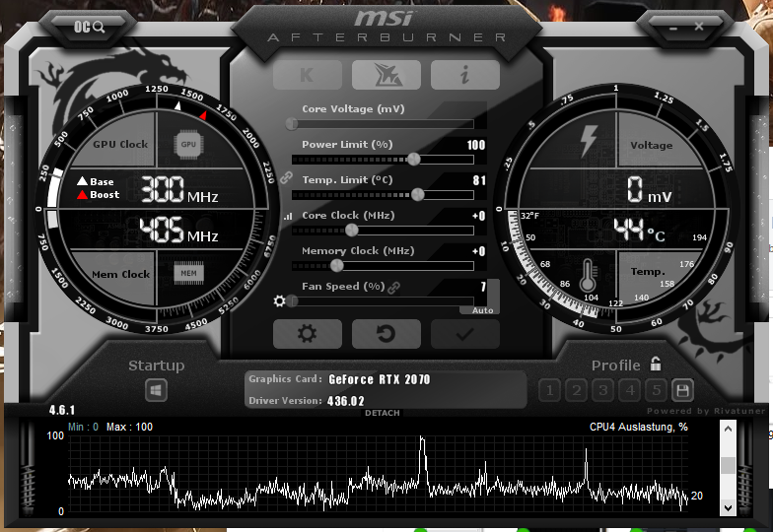Click the Fan Speed slider handle
The width and height of the screenshot is (773, 532).
point(292,301)
